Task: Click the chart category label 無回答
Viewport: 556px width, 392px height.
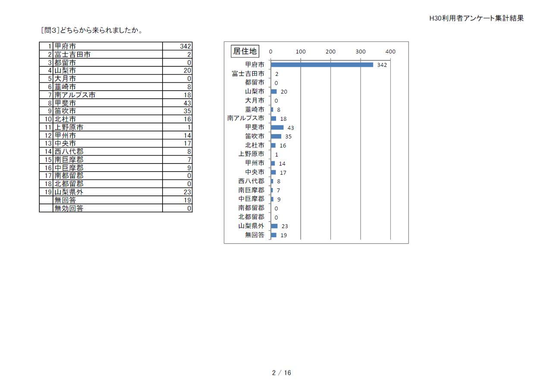Action: pyautogui.click(x=254, y=235)
